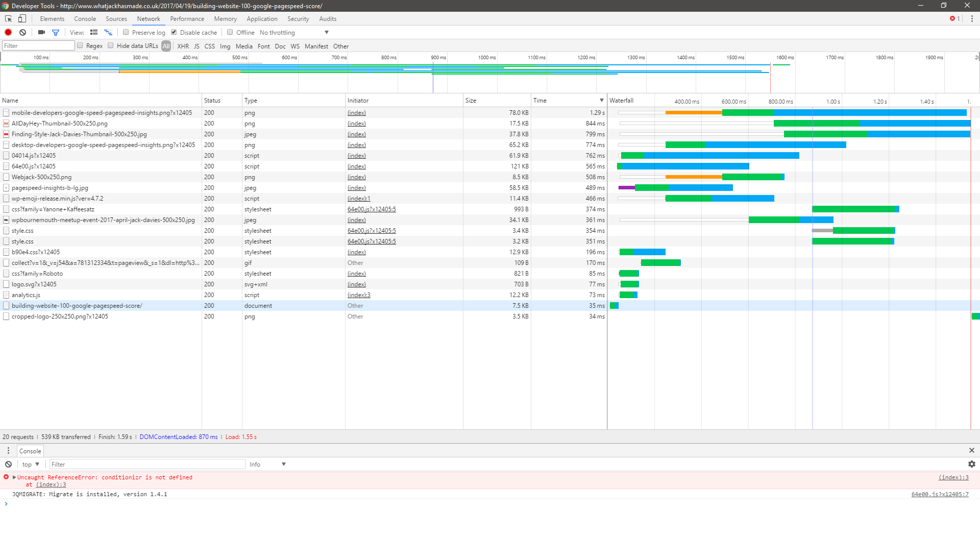Filter requests by CSS type
980x536 pixels.
(x=210, y=46)
